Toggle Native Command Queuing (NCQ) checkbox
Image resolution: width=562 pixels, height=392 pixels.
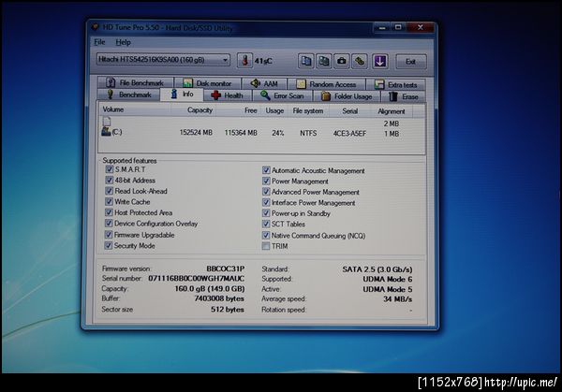pos(266,235)
